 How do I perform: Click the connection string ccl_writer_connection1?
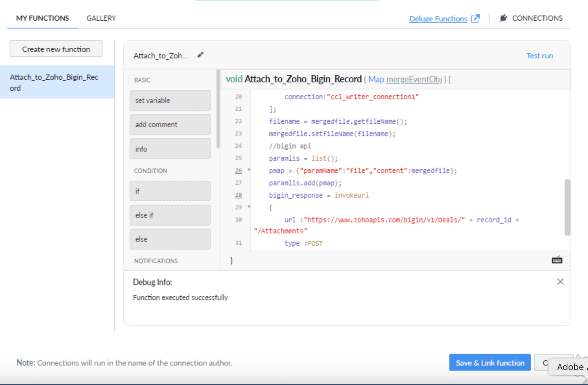(373, 97)
